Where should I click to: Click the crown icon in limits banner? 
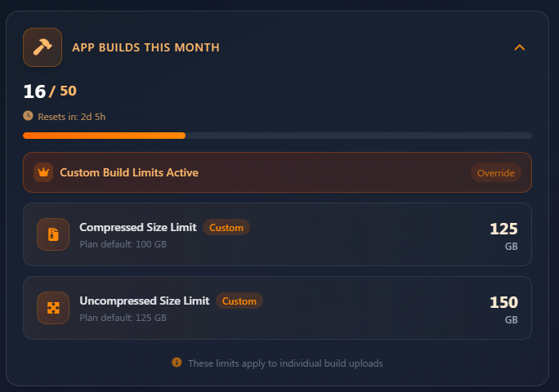coord(43,172)
